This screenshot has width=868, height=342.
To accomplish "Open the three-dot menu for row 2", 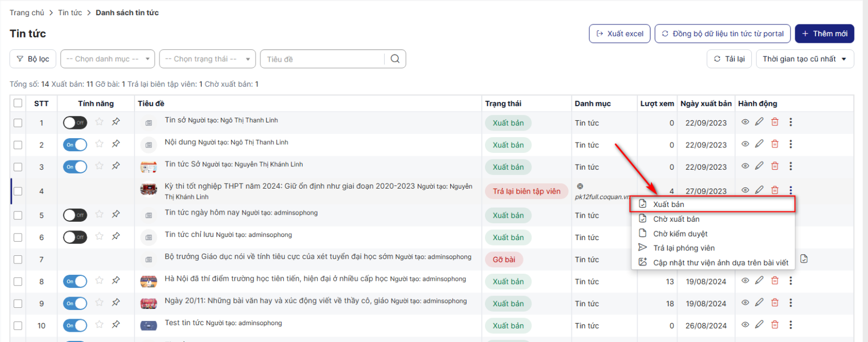I will pyautogui.click(x=790, y=144).
